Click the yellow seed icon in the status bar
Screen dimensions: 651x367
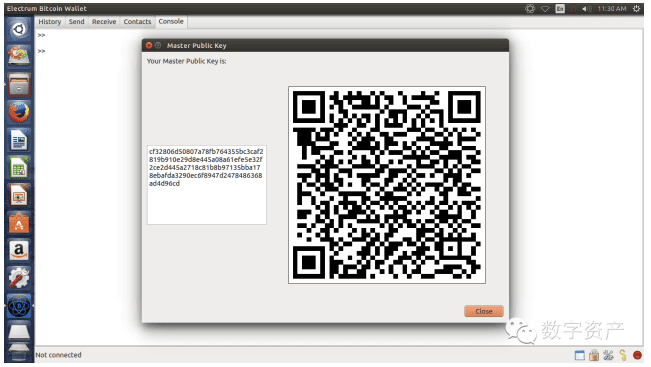(x=623, y=355)
